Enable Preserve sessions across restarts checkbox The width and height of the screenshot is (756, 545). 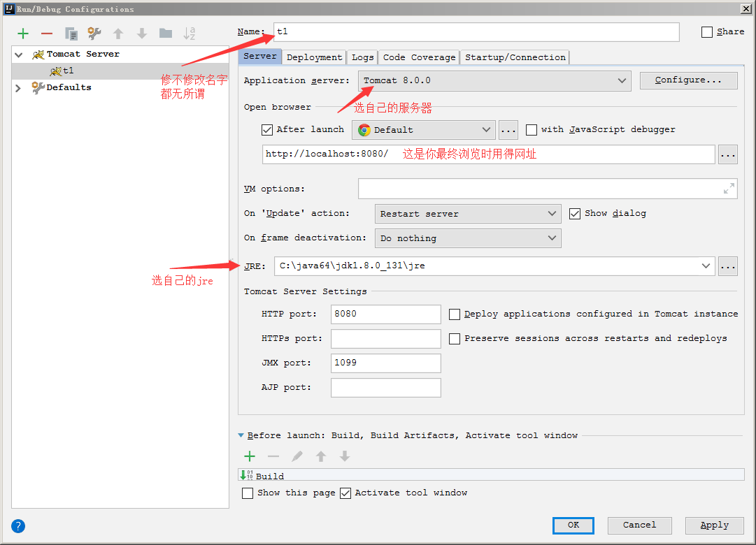[x=454, y=339]
